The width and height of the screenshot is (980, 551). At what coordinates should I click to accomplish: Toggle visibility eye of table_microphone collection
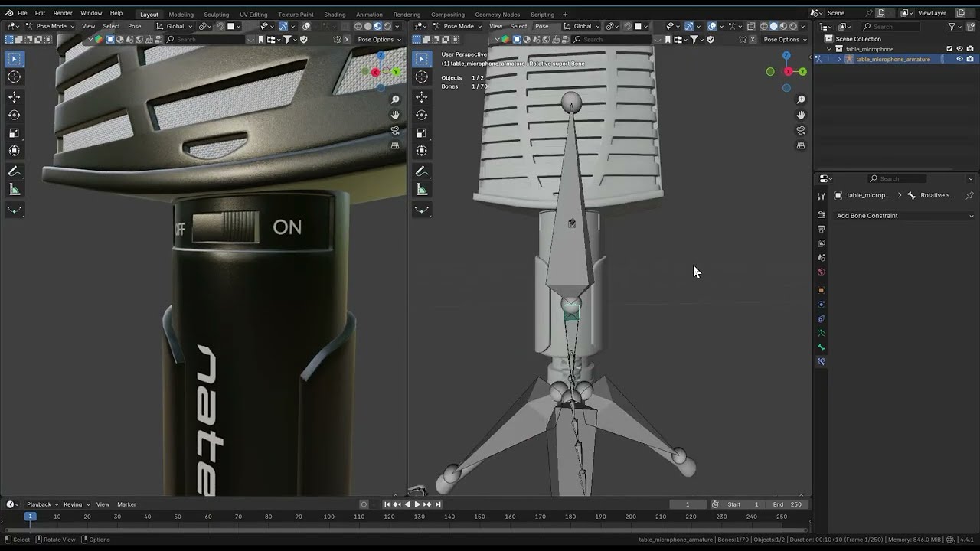point(959,49)
